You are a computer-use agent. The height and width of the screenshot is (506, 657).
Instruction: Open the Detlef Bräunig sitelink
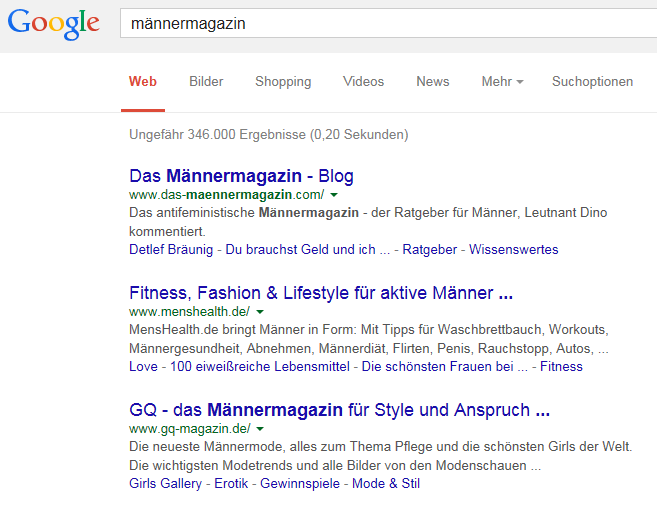tap(171, 250)
